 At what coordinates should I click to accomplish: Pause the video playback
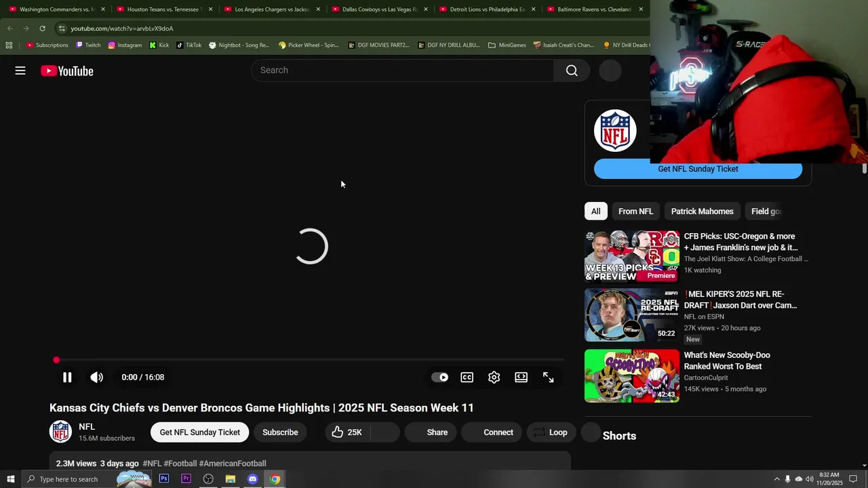tap(67, 378)
